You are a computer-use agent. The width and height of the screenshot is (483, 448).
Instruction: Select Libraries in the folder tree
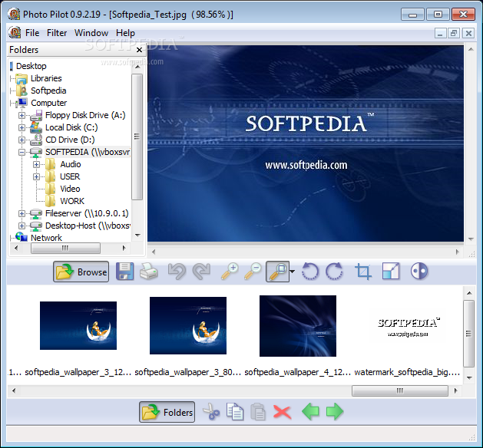[46, 78]
